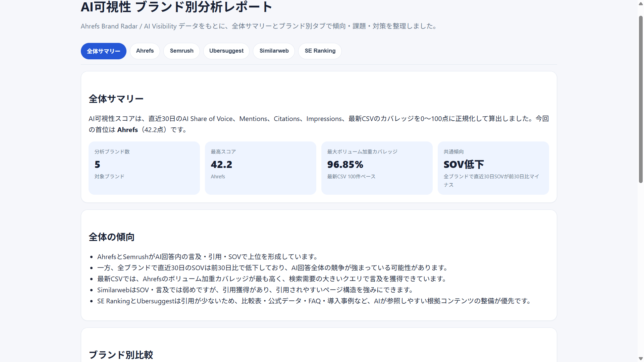Click the ブランド別比較 section heading

121,355
